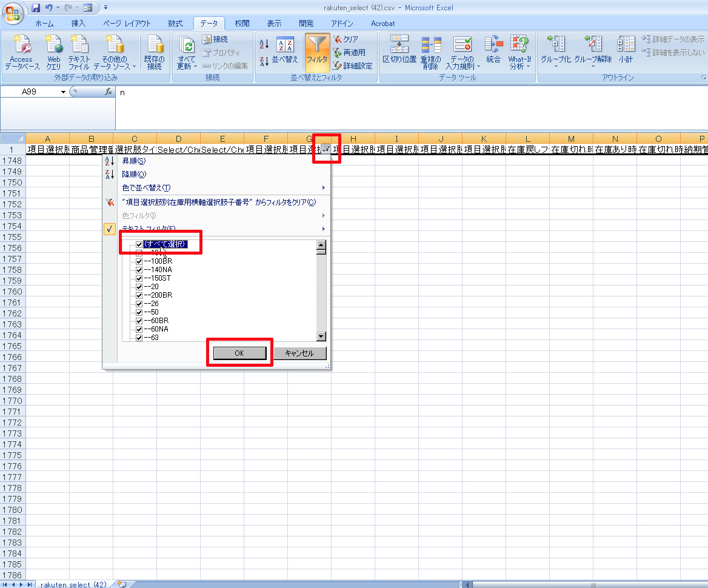Toggle the (すべて選択) checkbox
Screen dimensions: 708x588
point(139,244)
